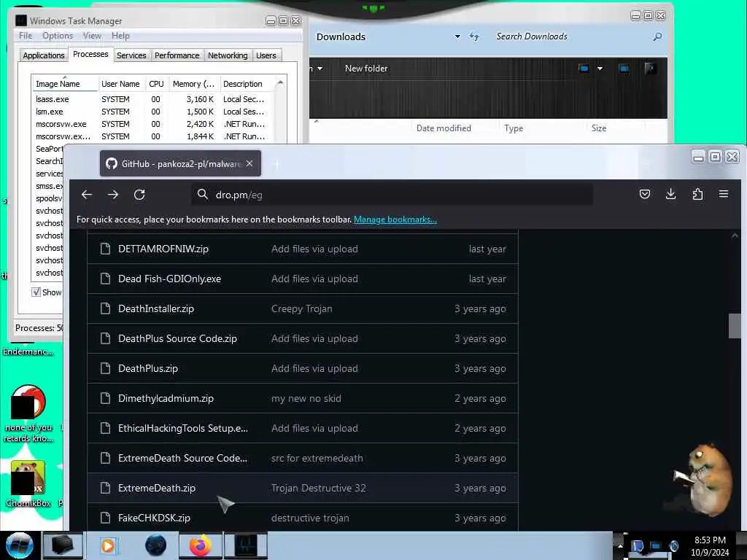Open Firefox hamburger application menu

pos(724,194)
